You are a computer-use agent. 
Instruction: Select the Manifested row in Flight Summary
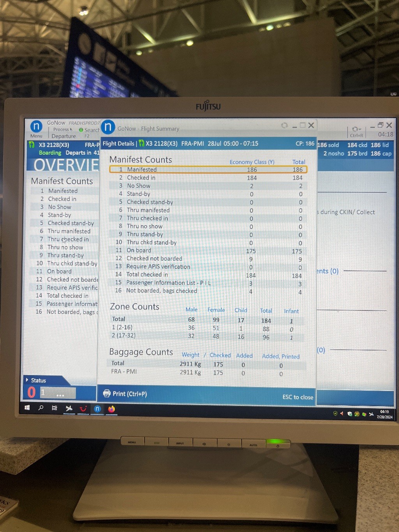click(x=208, y=170)
